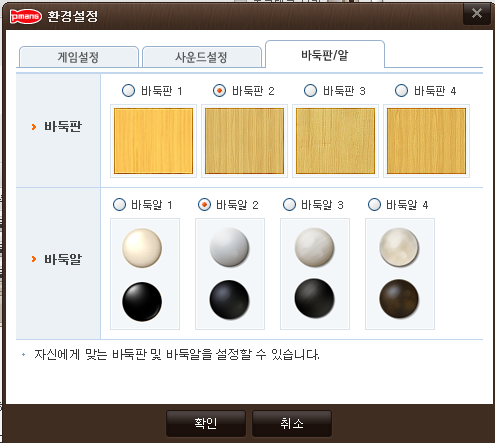Cancel with the 취소 button
The height and width of the screenshot is (443, 495).
(x=292, y=423)
